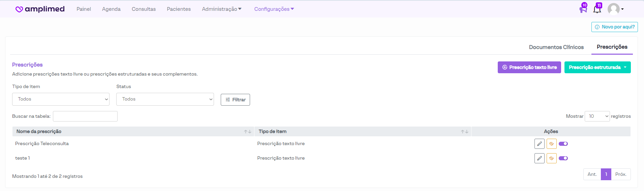This screenshot has width=644, height=191.
Task: Edit the Prescrição Teleconsulta entry with pencil icon
Action: point(539,144)
